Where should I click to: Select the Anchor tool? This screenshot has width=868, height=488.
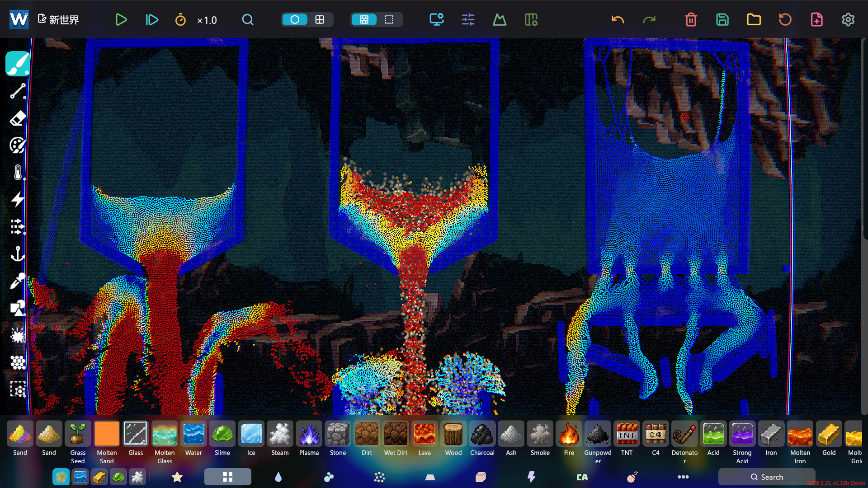tap(18, 254)
